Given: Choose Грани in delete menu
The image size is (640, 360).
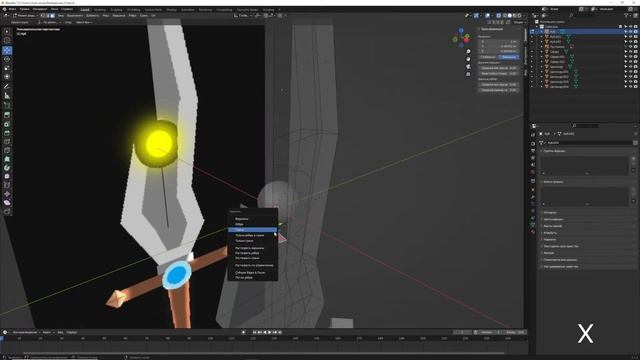Looking at the screenshot, I should coord(252,230).
